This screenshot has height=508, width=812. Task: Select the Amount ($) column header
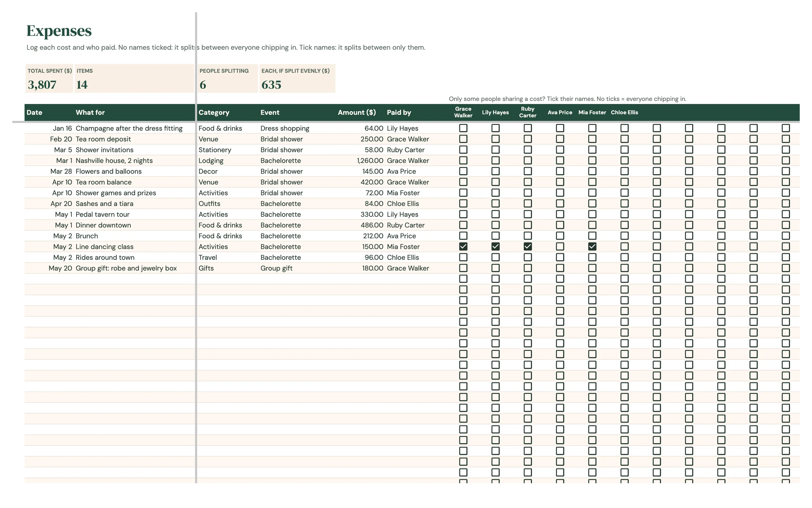(x=357, y=112)
